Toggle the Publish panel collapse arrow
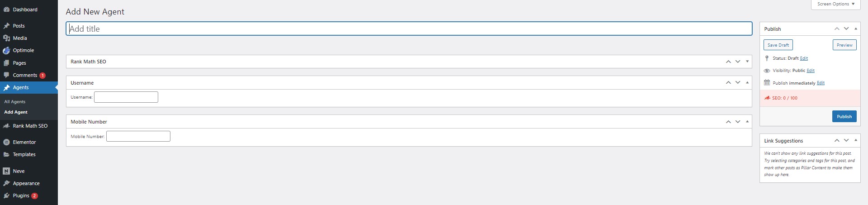This screenshot has width=868, height=205. coord(856,29)
